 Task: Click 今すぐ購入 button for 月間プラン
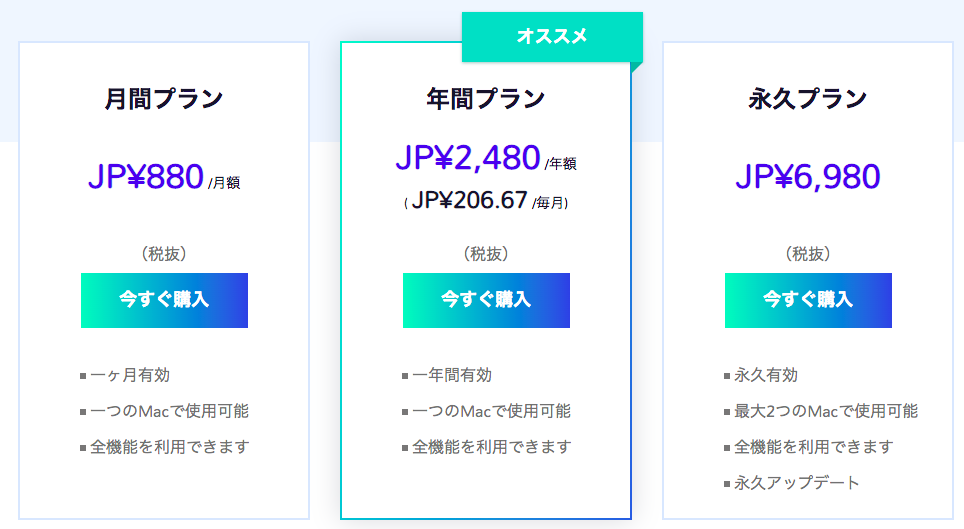(x=164, y=300)
